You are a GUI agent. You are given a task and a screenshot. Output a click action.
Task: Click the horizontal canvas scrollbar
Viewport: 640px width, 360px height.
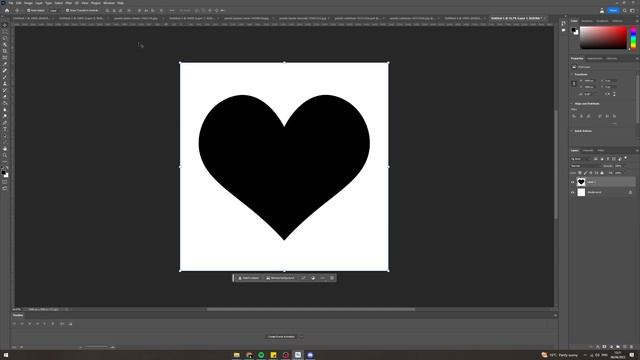[311, 309]
